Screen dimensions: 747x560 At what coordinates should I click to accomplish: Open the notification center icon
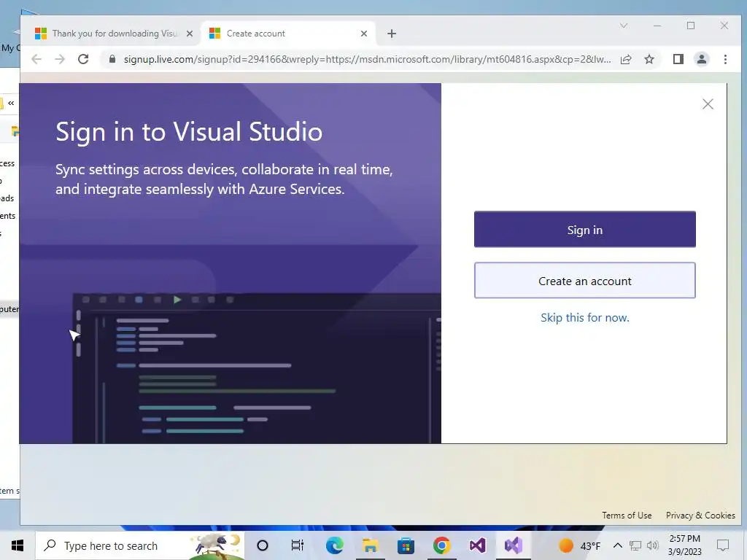click(723, 545)
